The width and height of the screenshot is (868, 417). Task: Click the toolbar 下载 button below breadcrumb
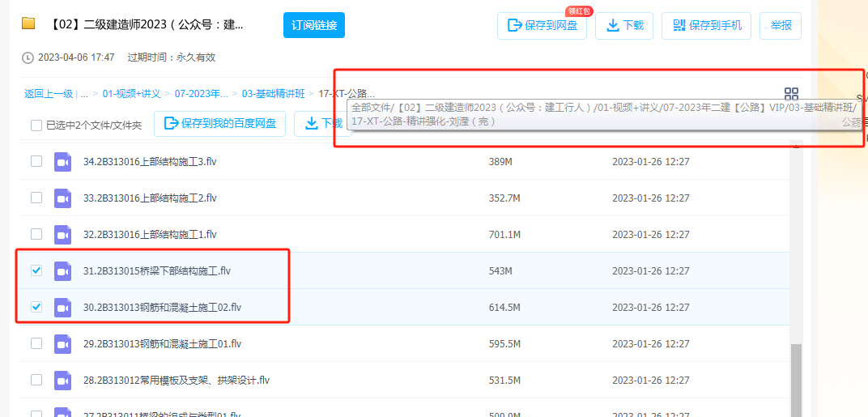click(x=323, y=124)
